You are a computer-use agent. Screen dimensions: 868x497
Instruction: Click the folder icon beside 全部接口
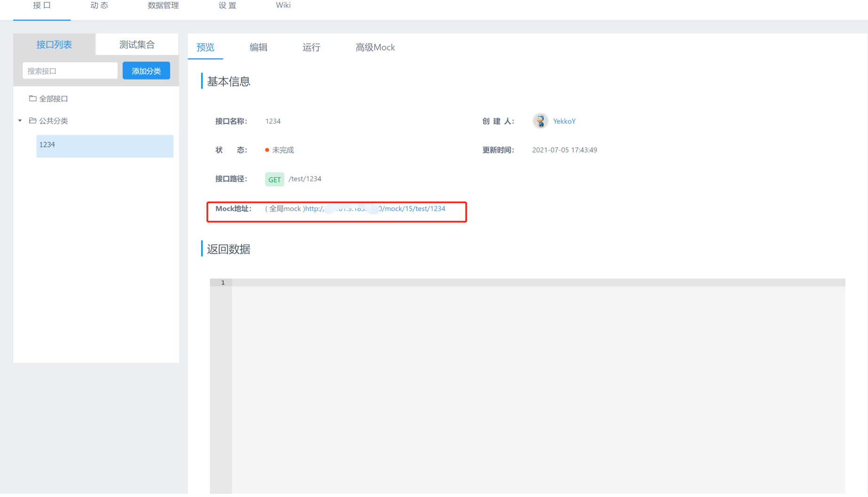[32, 98]
